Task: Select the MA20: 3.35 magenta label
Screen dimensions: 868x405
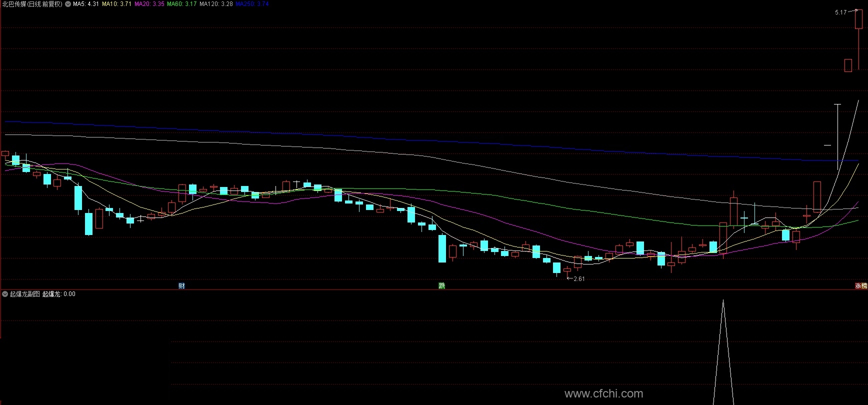Action: click(149, 4)
